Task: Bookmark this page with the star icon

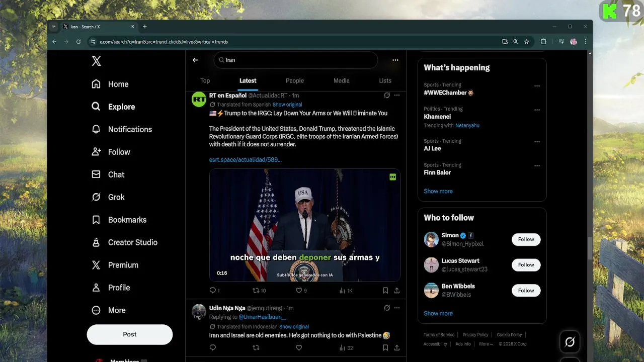Action: click(527, 42)
